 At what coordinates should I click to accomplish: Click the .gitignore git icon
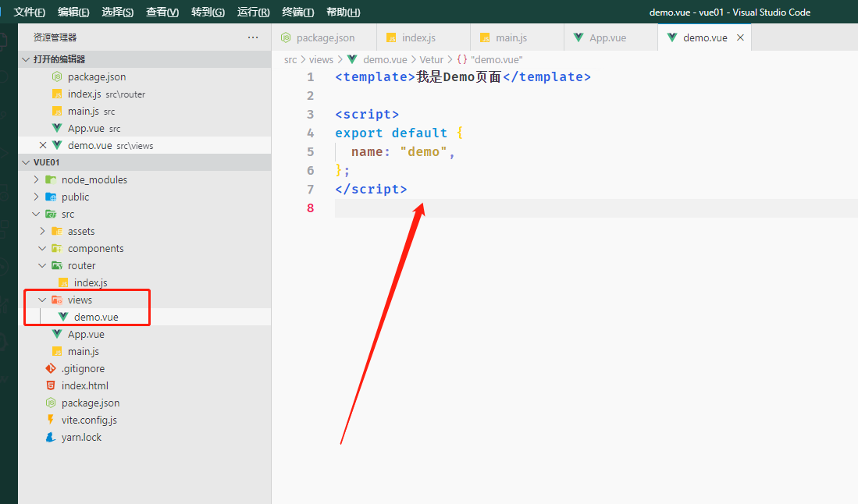point(51,368)
